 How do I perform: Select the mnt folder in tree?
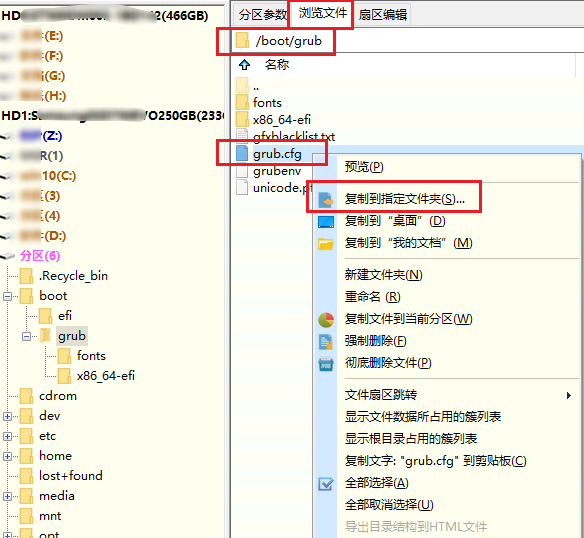(50, 516)
